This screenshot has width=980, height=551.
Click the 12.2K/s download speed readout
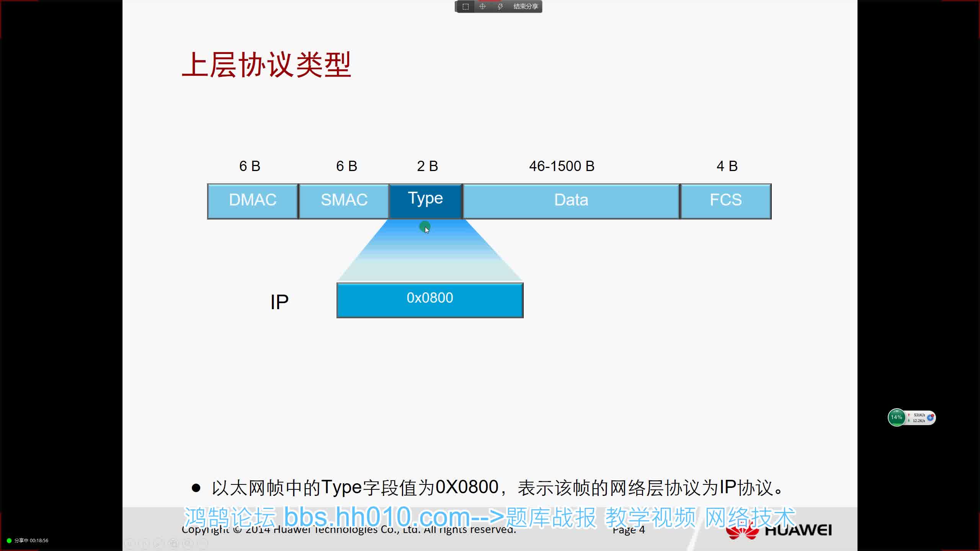click(x=919, y=421)
